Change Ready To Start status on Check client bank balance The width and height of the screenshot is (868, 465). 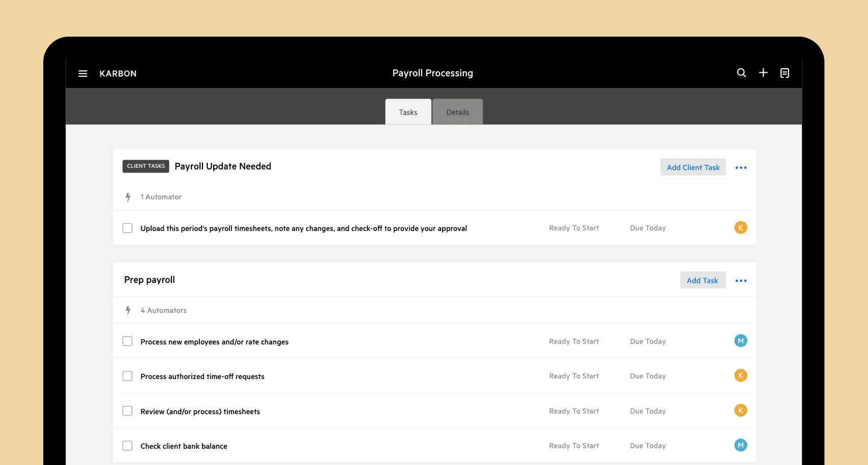[574, 446]
